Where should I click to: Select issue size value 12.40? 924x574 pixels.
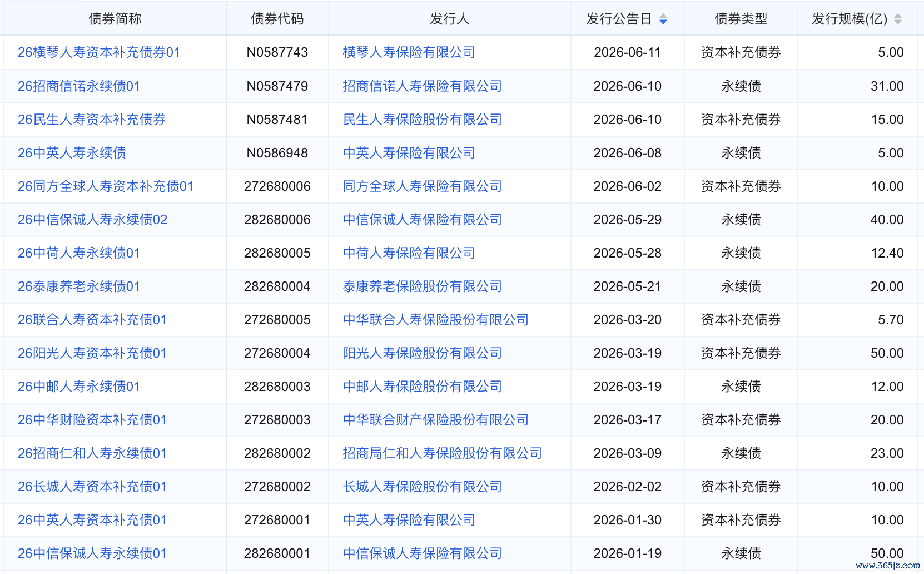coord(887,253)
